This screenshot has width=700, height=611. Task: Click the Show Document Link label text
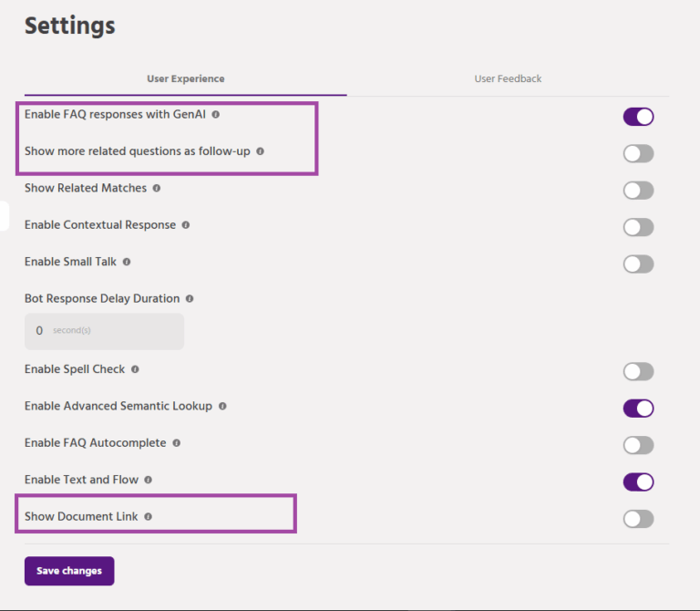click(81, 517)
